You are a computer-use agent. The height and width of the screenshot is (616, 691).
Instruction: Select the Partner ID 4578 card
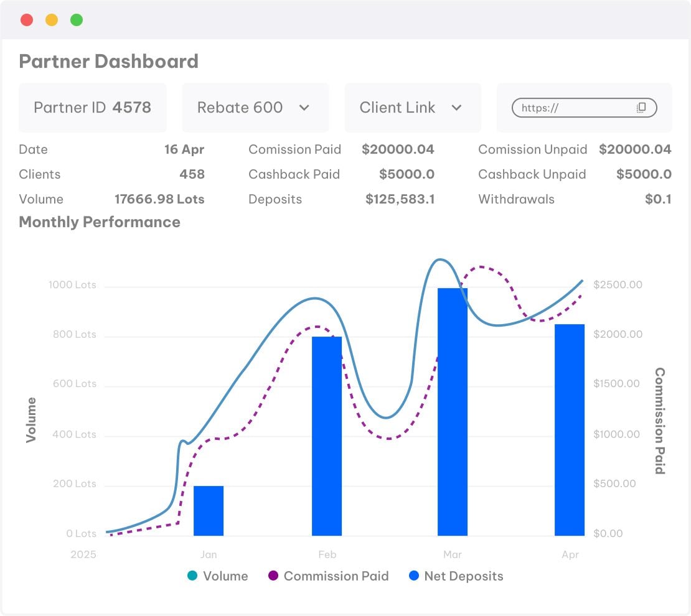93,108
